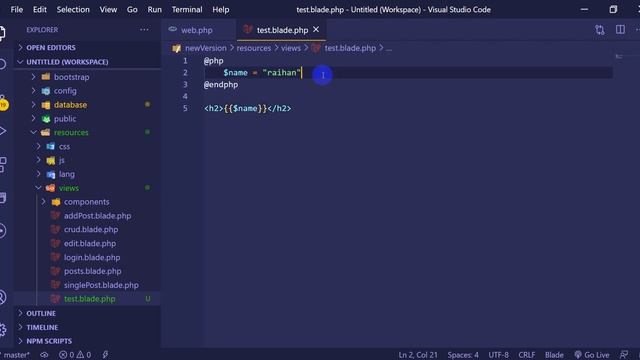Image resolution: width=640 pixels, height=360 pixels.
Task: Click the Open Changes compare icon
Action: pyautogui.click(x=600, y=30)
